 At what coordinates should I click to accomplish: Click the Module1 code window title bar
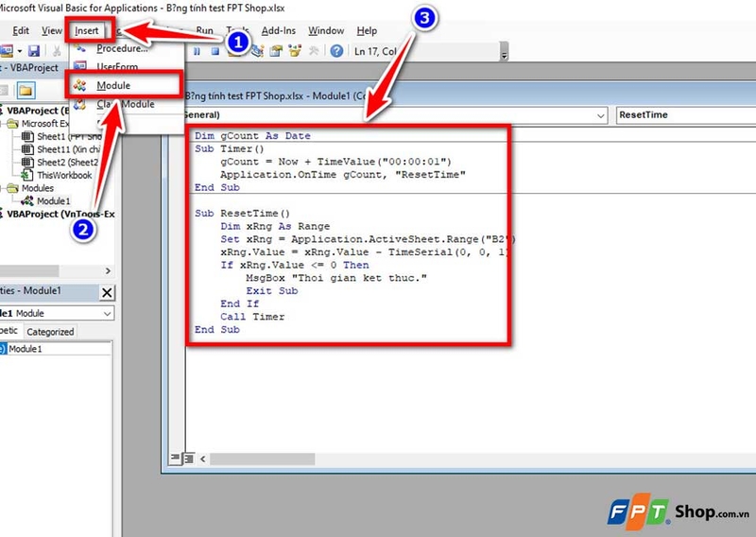pyautogui.click(x=468, y=96)
